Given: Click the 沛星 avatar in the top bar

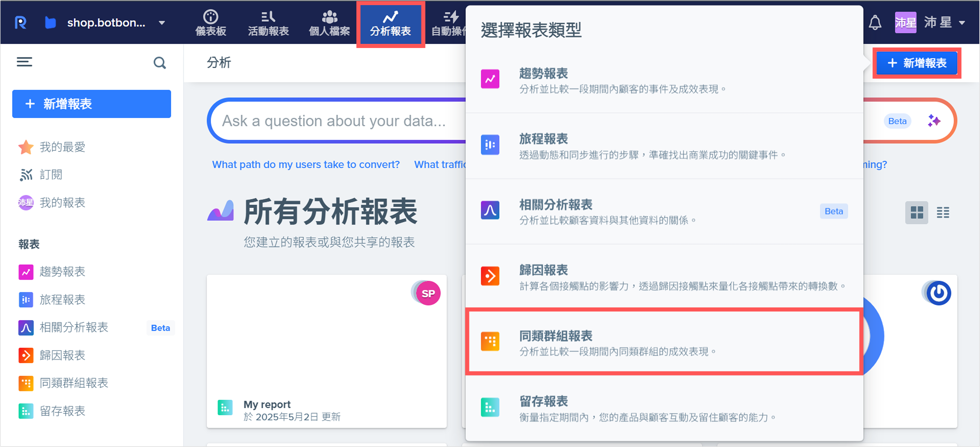Looking at the screenshot, I should coord(905,22).
